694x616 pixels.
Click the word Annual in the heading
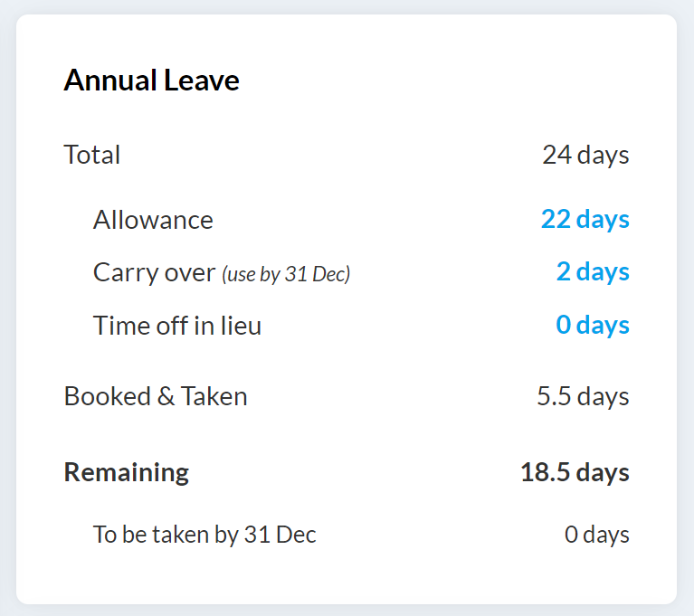110,81
